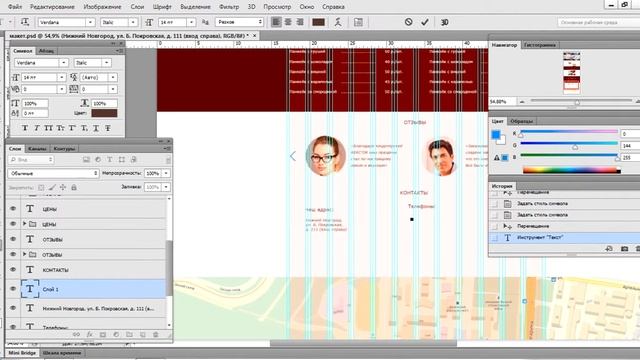
Task: Click foreground blue color swatch in Color panel
Action: coord(496,134)
